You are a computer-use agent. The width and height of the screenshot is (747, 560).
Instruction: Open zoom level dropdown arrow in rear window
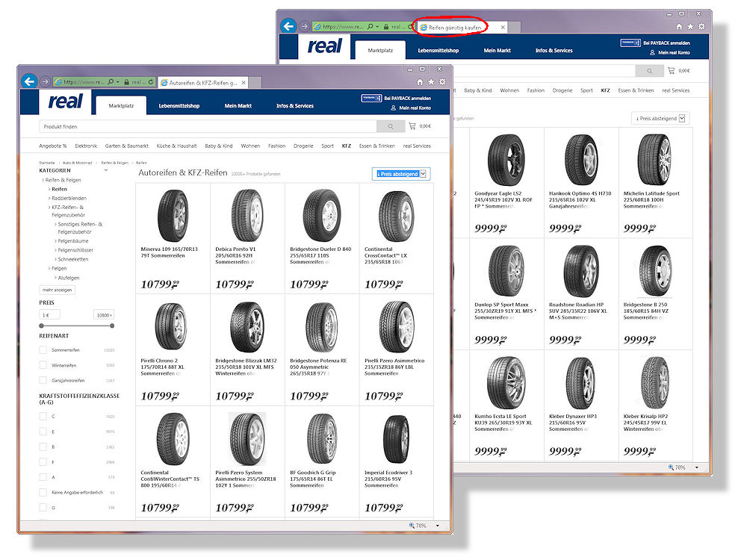[696, 467]
